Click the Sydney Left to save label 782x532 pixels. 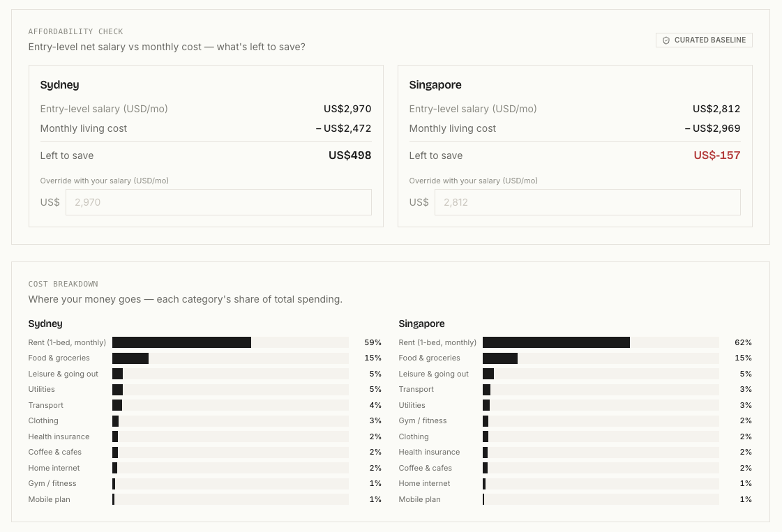[x=67, y=155]
